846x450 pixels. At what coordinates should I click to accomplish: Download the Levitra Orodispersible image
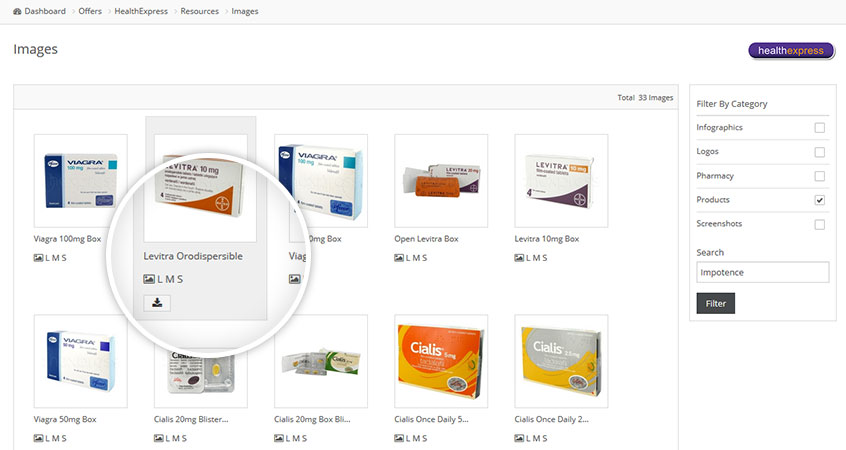157,303
